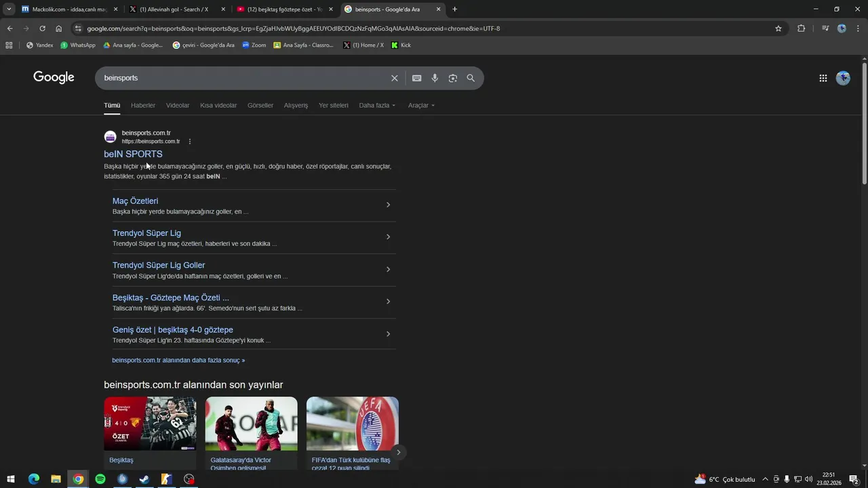Open the Zoom bookmark
Image resolution: width=868 pixels, height=488 pixels.
[x=254, y=45]
